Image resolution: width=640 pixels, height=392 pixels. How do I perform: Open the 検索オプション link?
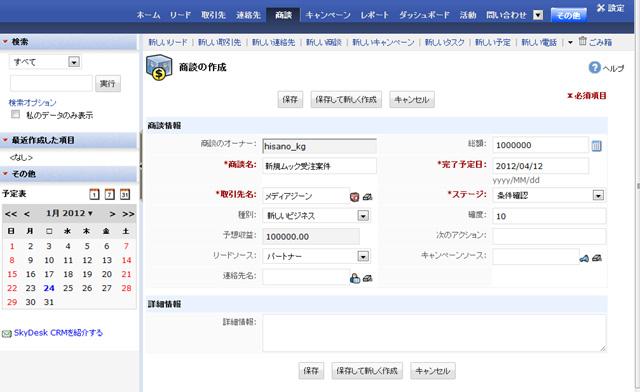[33, 102]
